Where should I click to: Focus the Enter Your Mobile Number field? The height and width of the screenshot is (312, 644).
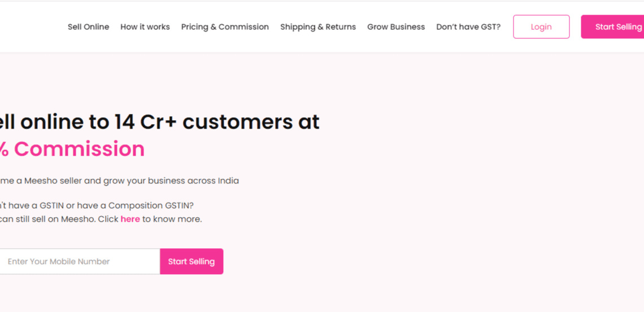(79, 262)
